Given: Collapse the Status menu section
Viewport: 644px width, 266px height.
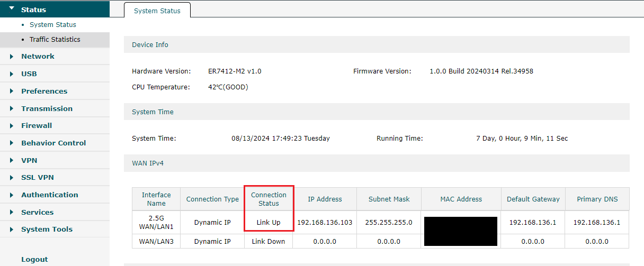Looking at the screenshot, I should tap(33, 10).
